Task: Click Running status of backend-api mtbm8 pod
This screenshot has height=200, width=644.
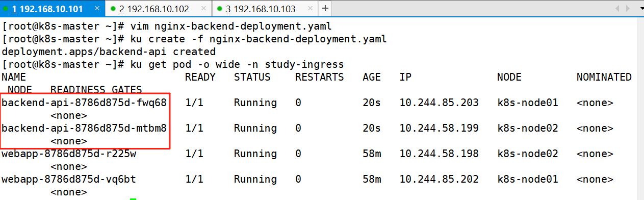Action: click(255, 129)
